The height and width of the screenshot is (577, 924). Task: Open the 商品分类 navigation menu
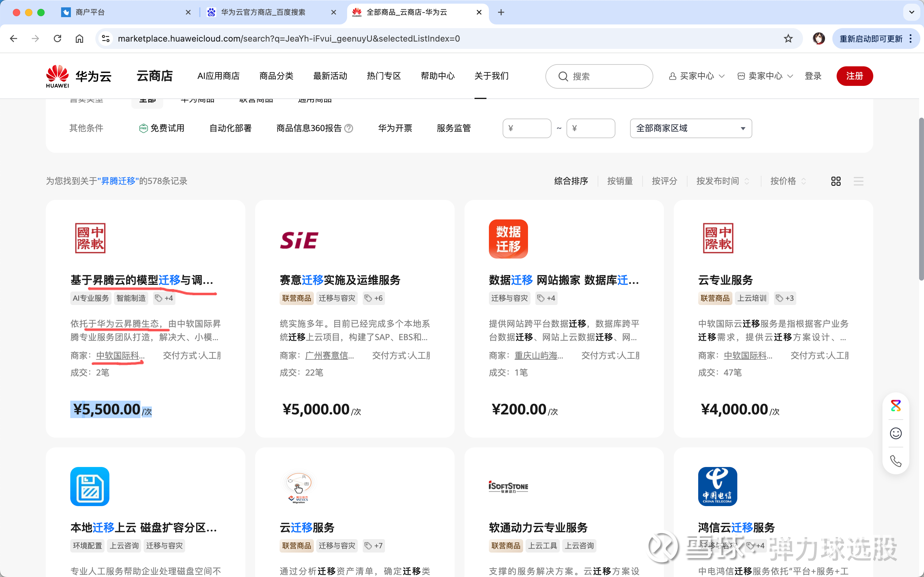coord(276,76)
